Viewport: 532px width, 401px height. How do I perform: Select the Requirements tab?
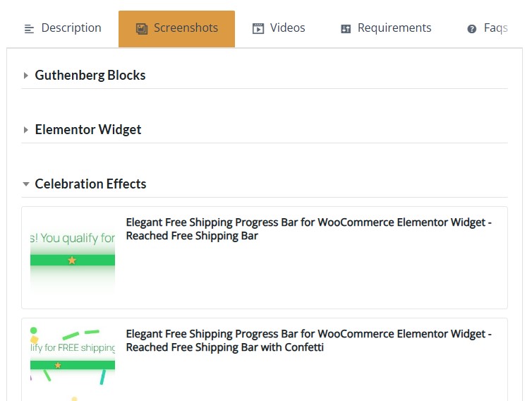(x=394, y=28)
